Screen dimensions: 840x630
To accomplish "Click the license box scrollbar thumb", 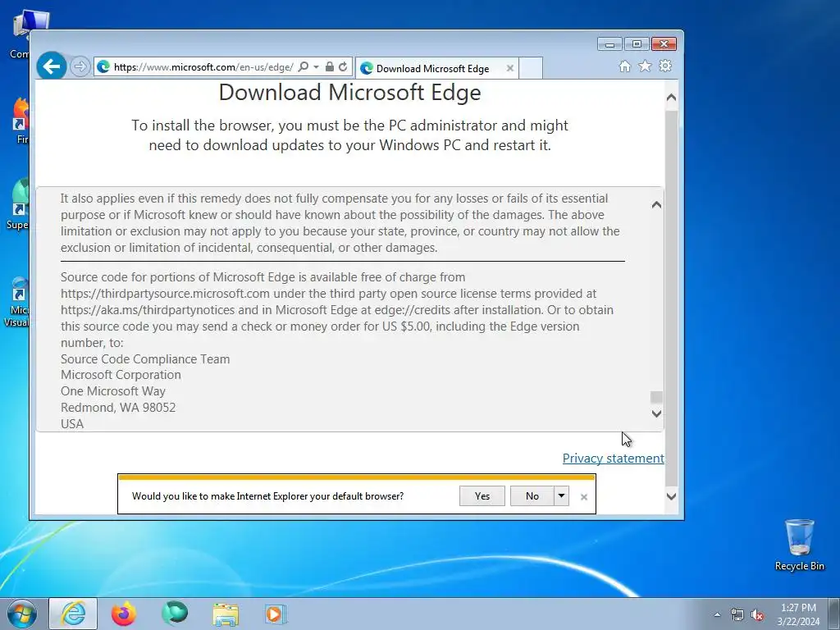I will (656, 397).
